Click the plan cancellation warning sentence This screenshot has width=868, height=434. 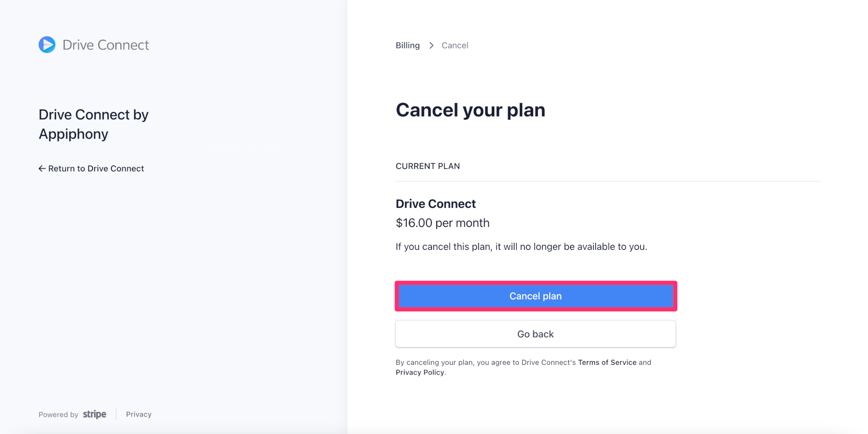tap(521, 247)
